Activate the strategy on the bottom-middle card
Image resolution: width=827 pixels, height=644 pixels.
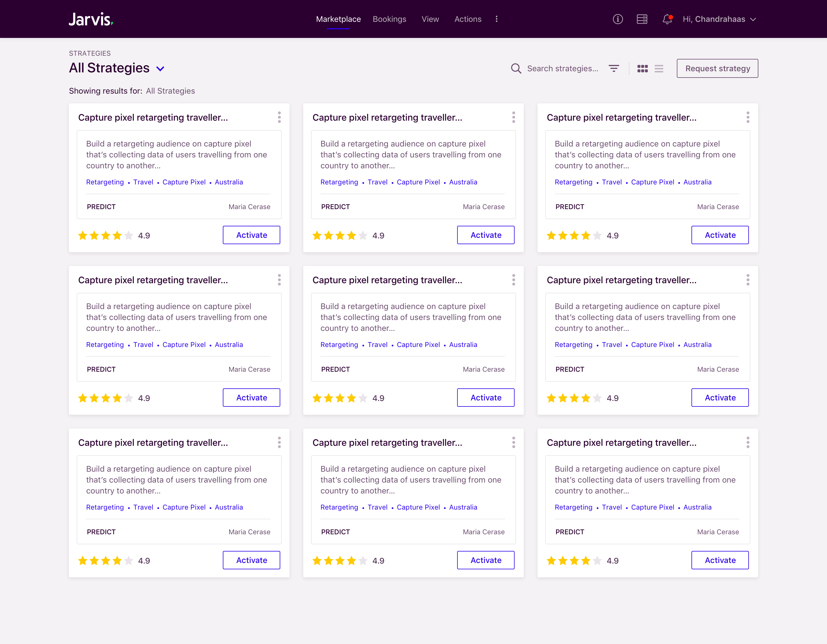click(486, 560)
